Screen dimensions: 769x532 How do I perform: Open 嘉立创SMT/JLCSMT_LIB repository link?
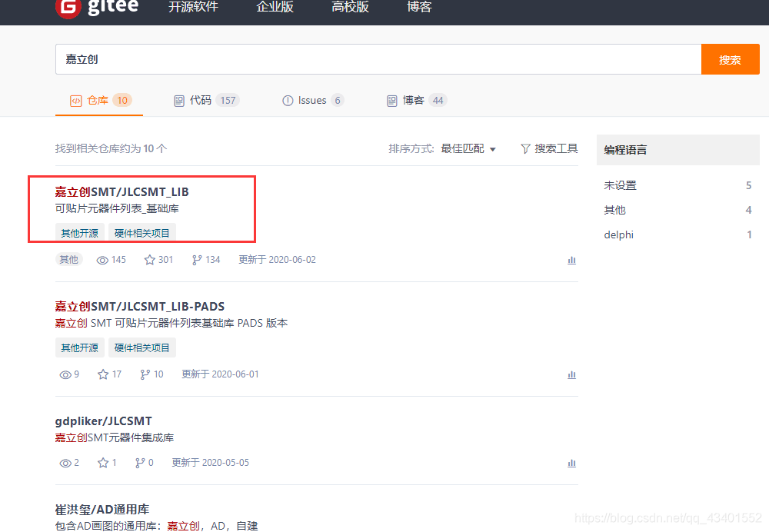click(x=122, y=191)
